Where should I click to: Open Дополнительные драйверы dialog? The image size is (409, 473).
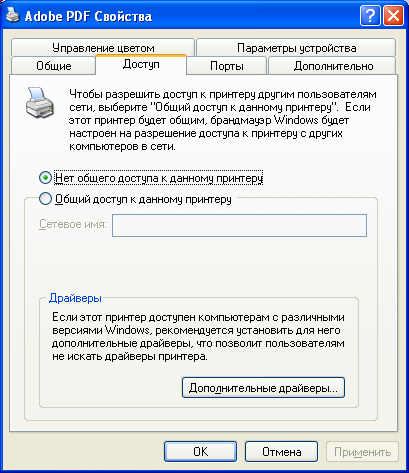(x=263, y=387)
